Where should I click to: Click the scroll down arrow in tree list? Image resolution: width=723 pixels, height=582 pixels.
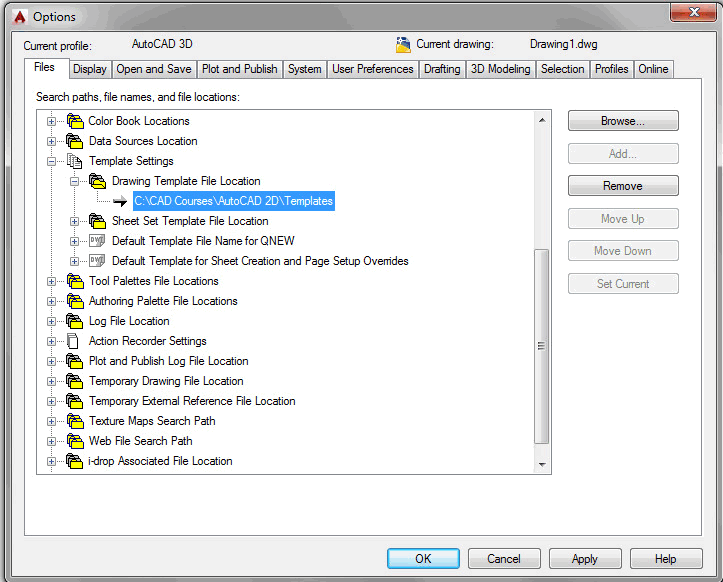[x=543, y=465]
